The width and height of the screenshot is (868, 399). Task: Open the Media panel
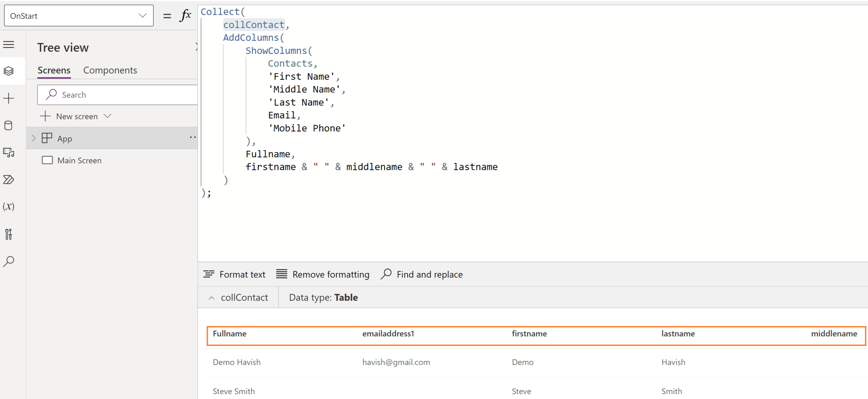9,152
